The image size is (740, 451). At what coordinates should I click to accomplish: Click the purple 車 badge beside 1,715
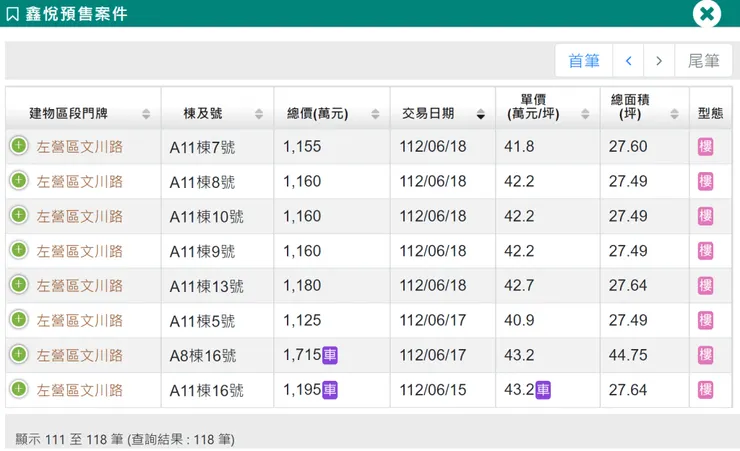click(x=330, y=355)
